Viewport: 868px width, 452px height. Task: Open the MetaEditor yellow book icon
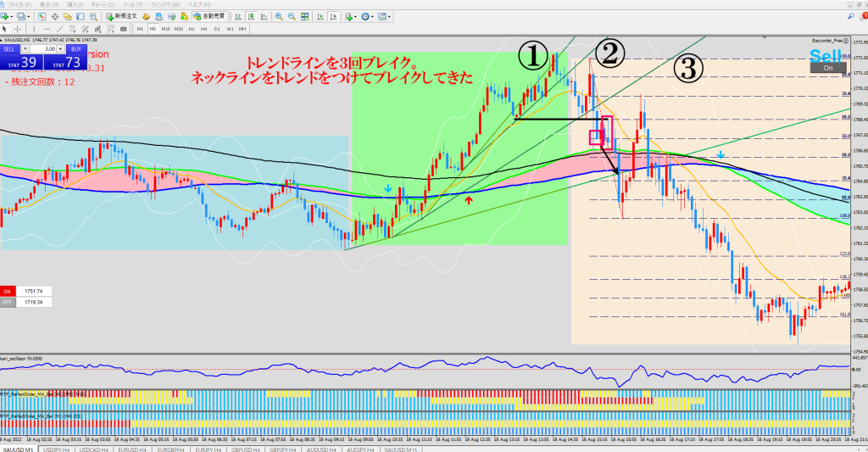point(146,17)
